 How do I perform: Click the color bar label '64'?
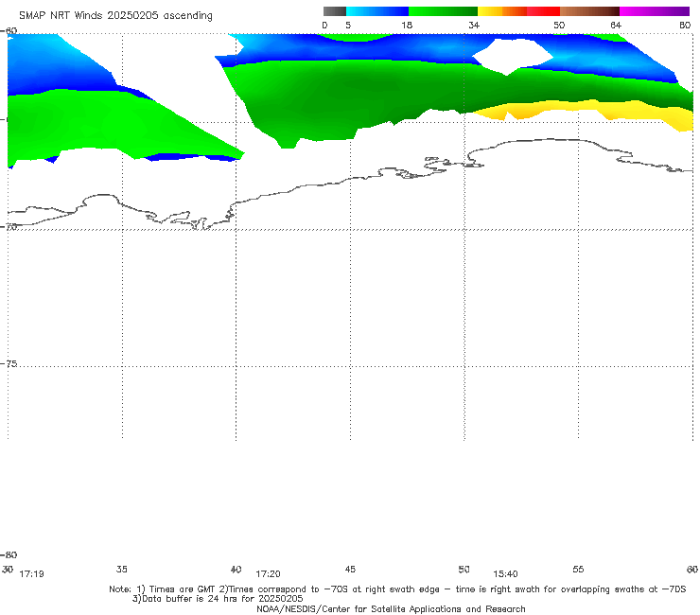[616, 26]
